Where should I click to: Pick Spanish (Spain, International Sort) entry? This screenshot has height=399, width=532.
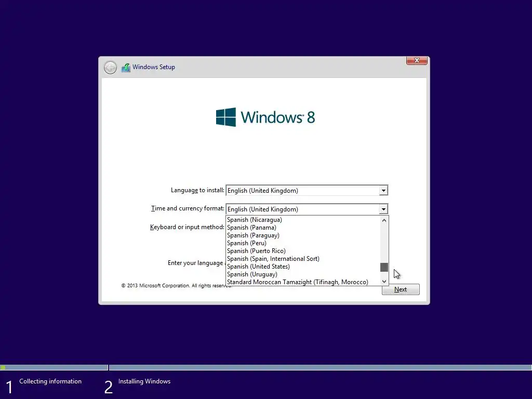click(303, 259)
